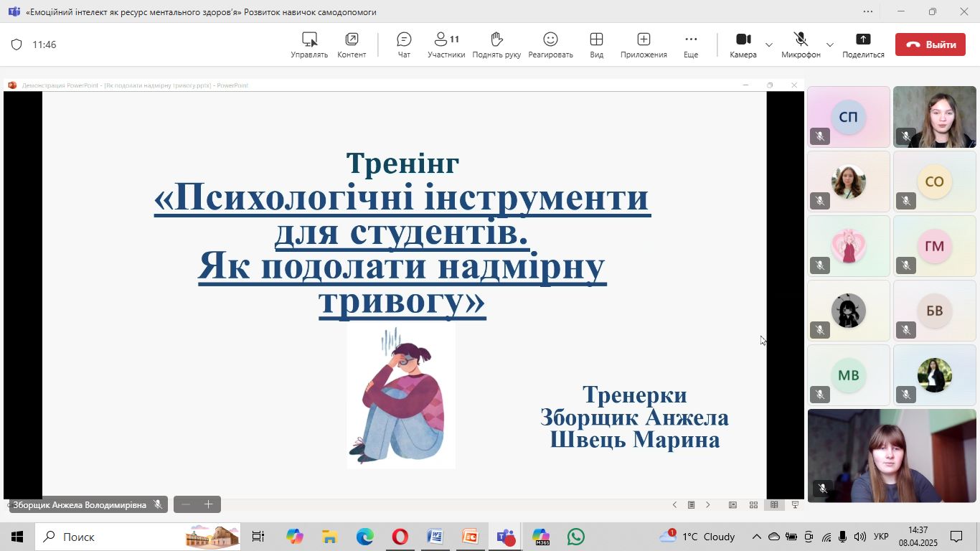Open the Приложения apps icon

(x=644, y=44)
